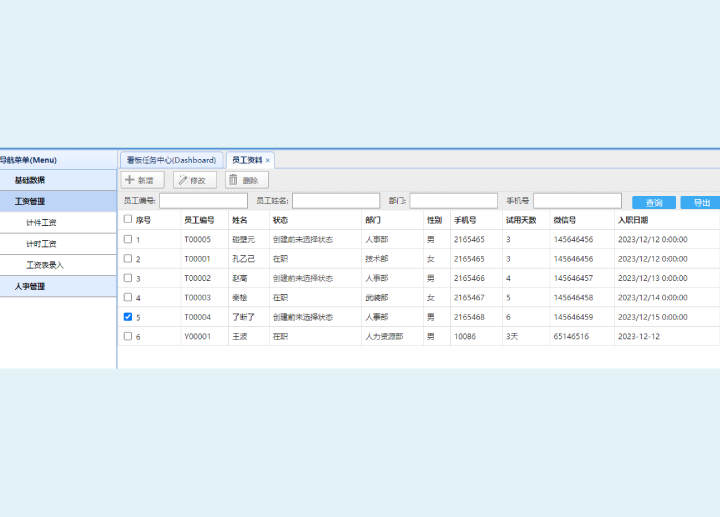Focus the 部门 search field
This screenshot has width=720, height=517.
pyautogui.click(x=454, y=201)
